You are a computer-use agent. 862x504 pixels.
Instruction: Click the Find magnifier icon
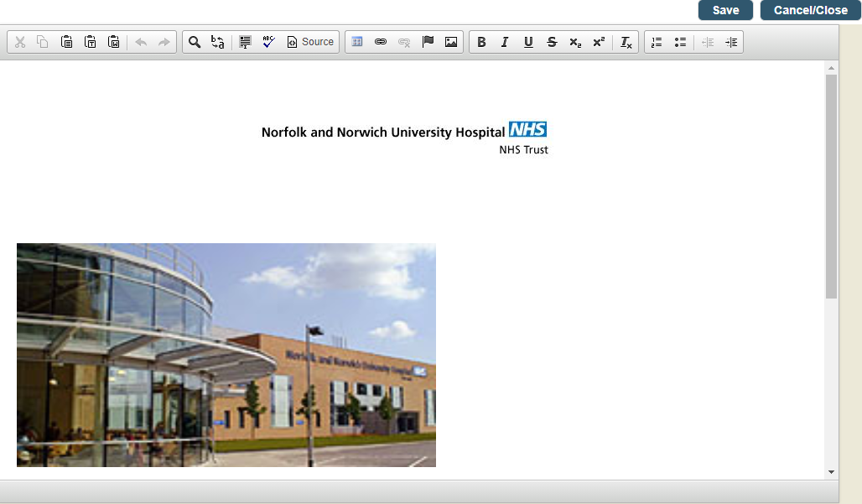pos(195,42)
